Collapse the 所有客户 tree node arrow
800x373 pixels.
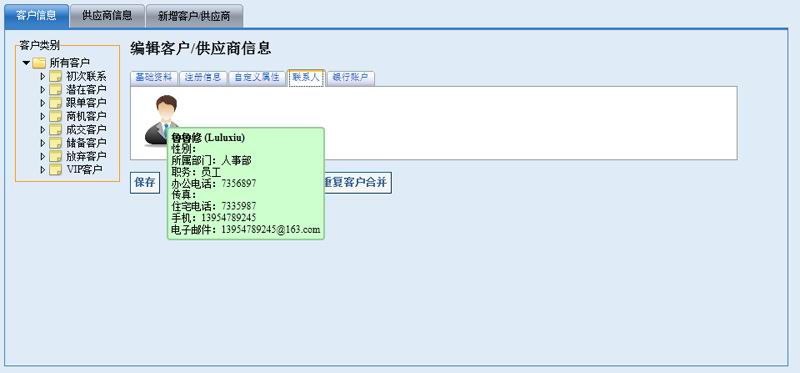pyautogui.click(x=27, y=63)
